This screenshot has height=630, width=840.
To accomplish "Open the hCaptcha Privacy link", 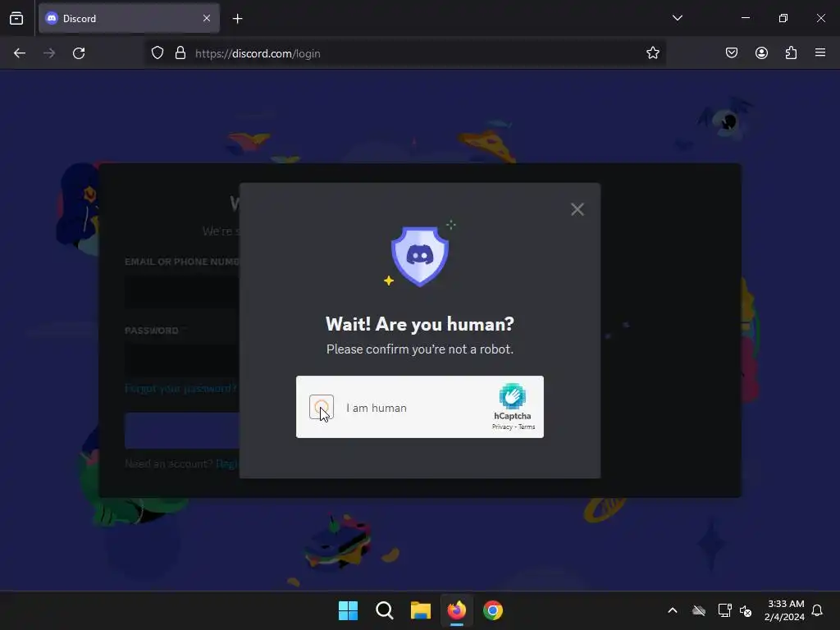I will [502, 427].
